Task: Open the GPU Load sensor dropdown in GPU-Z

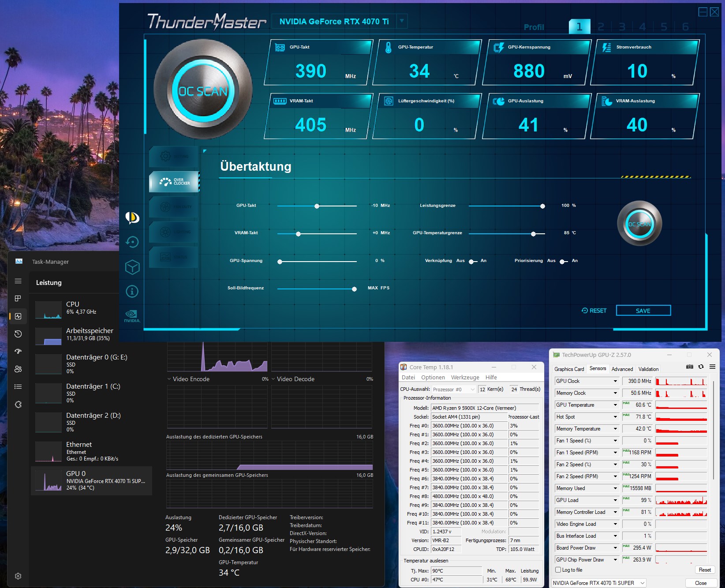Action: coord(615,500)
